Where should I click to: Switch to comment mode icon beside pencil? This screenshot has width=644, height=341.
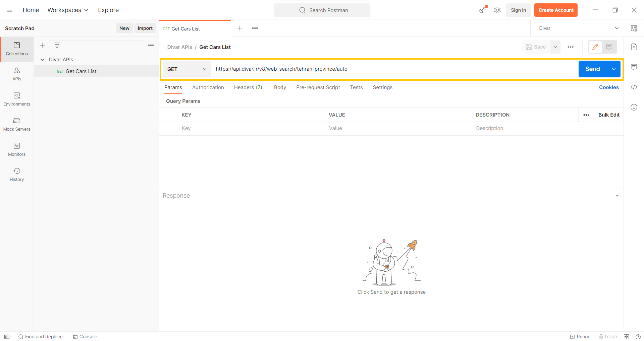coord(609,47)
